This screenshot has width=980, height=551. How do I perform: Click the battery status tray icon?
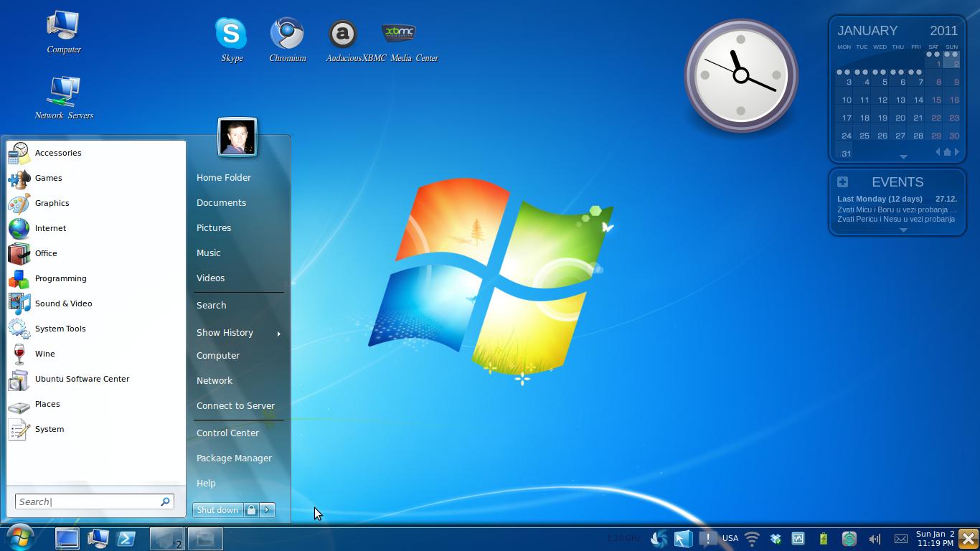coord(824,538)
